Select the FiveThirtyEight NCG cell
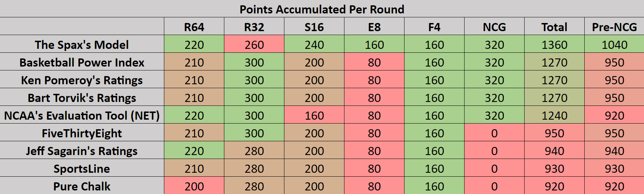 494,133
